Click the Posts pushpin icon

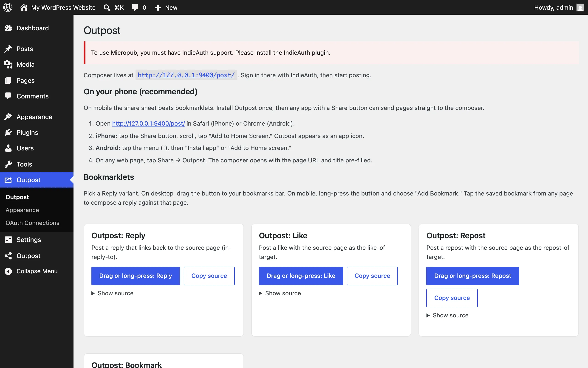[8, 49]
